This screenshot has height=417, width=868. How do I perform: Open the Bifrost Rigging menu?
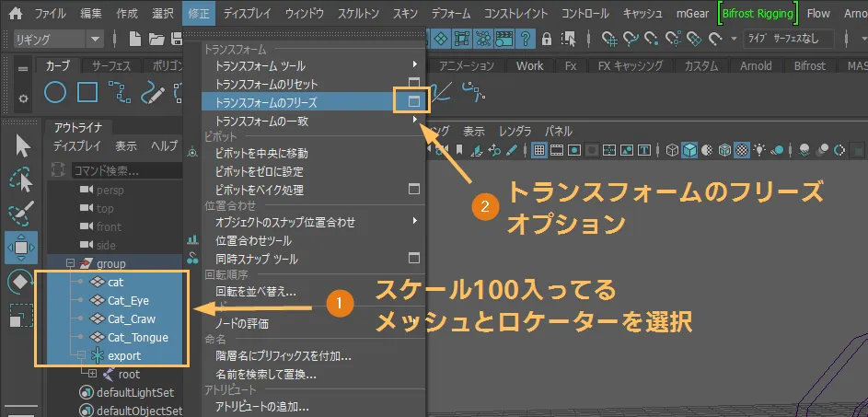[758, 13]
